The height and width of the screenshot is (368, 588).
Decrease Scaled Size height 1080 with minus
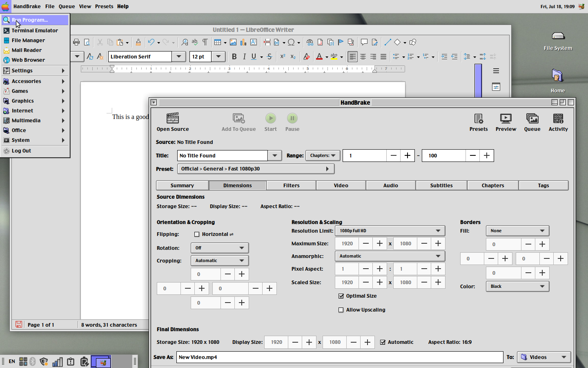click(424, 282)
